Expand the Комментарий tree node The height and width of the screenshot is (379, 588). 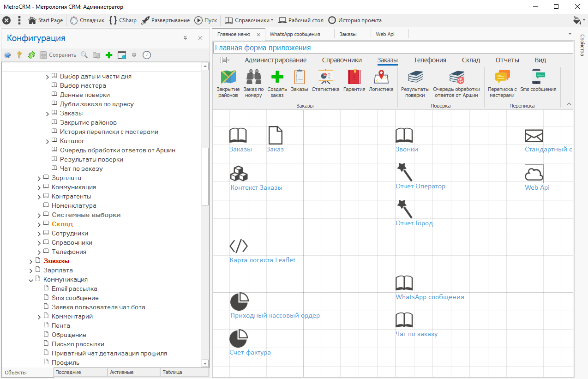tap(39, 317)
